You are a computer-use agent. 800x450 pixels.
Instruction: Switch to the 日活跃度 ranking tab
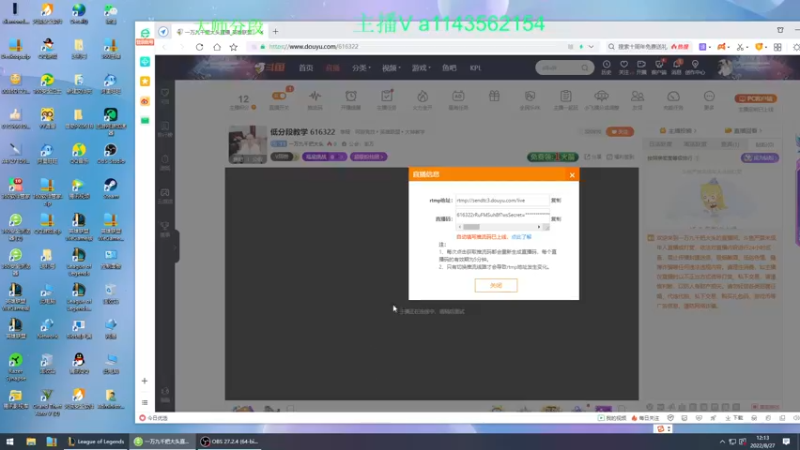[660, 144]
